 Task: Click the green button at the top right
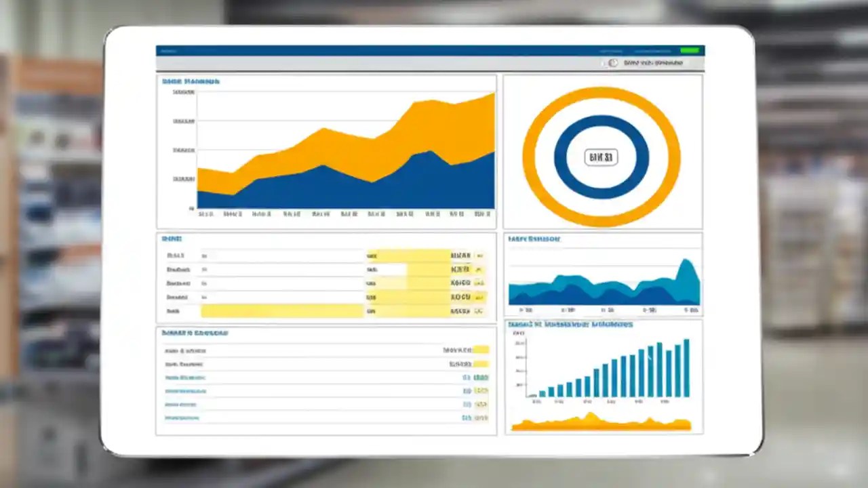690,50
